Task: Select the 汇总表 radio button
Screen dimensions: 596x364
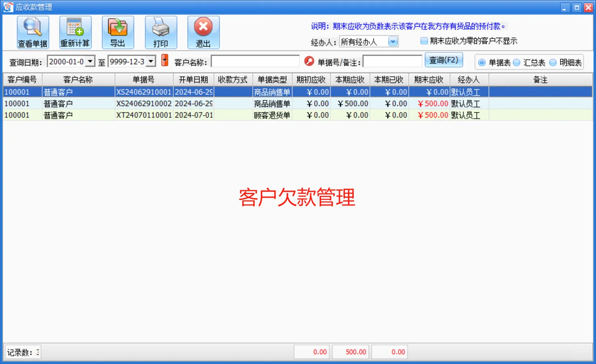Action: [517, 62]
